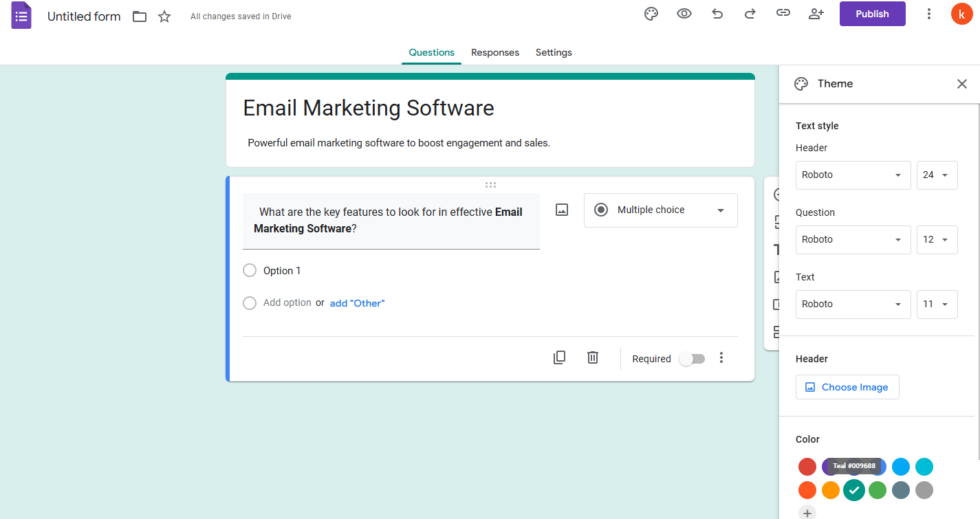980x519 pixels.
Task: Open the Header font size 24 dropdown
Action: 937,175
